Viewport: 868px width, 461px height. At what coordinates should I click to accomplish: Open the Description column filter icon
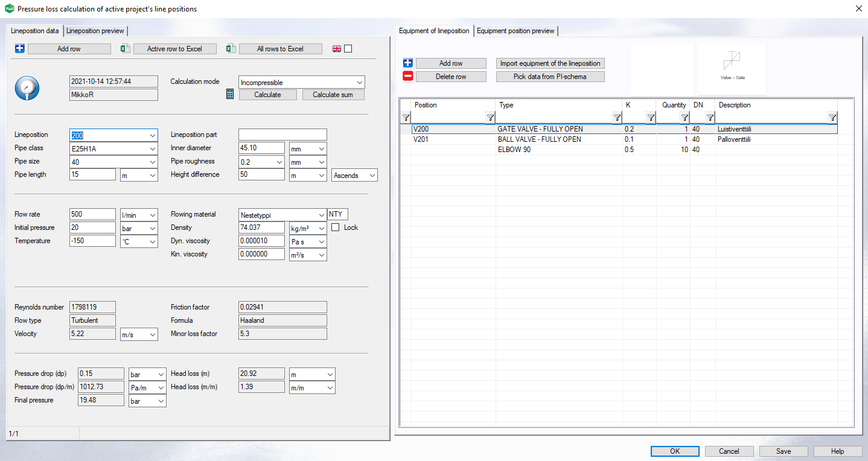[832, 118]
